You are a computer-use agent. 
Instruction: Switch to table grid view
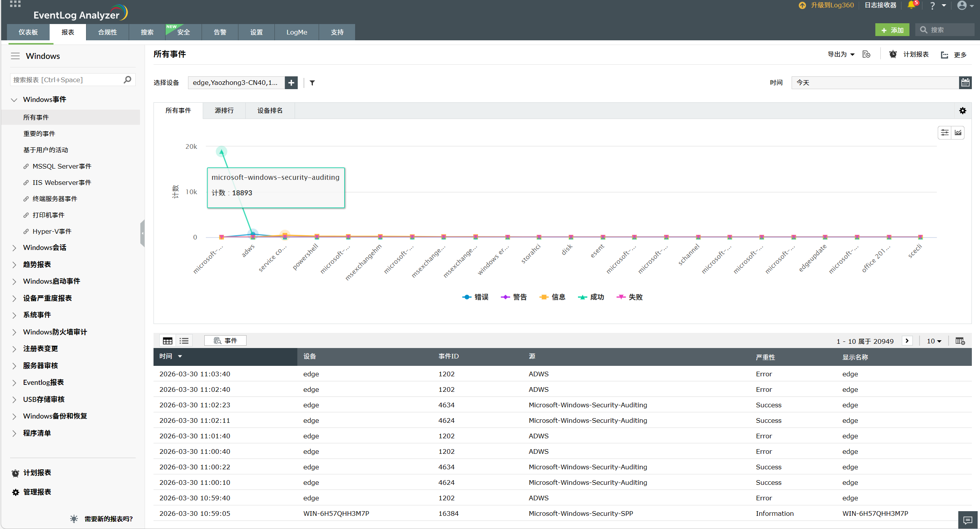point(167,341)
